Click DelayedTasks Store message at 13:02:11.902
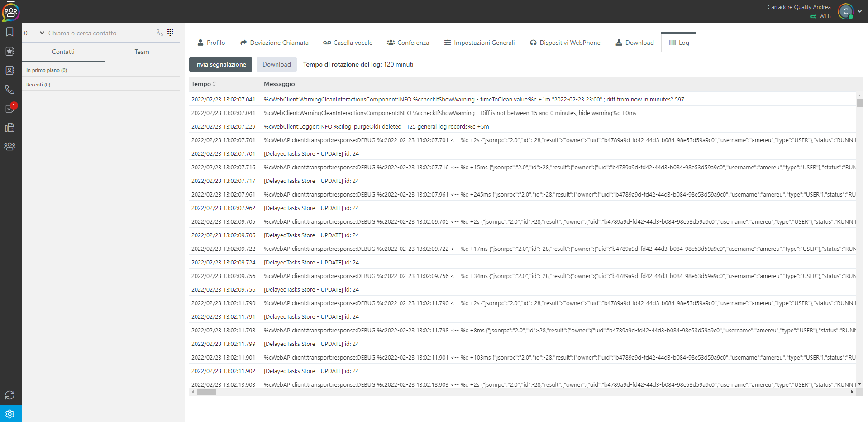868x422 pixels. point(311,371)
